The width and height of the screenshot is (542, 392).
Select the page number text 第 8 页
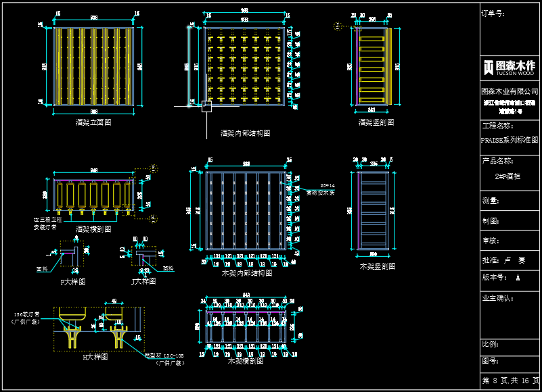tap(496, 381)
